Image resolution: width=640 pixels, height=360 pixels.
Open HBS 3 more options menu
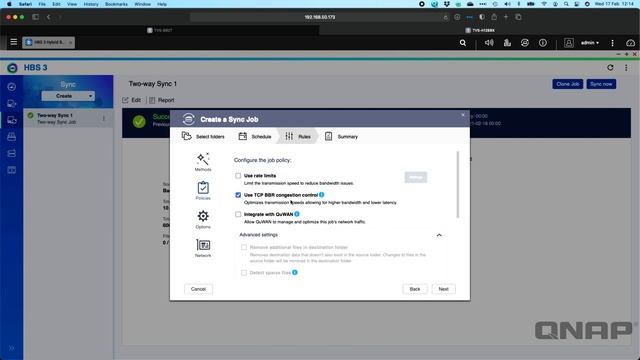coord(626,67)
